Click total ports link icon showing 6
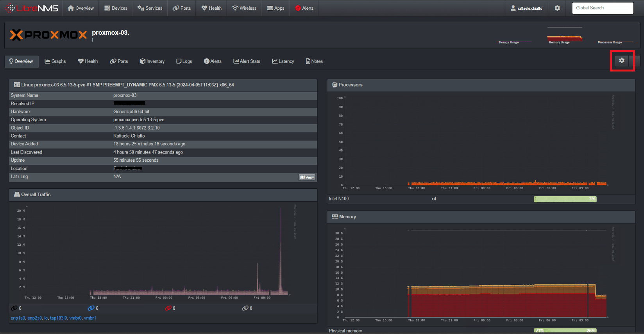Viewport: 644px width, 334px height. point(14,308)
